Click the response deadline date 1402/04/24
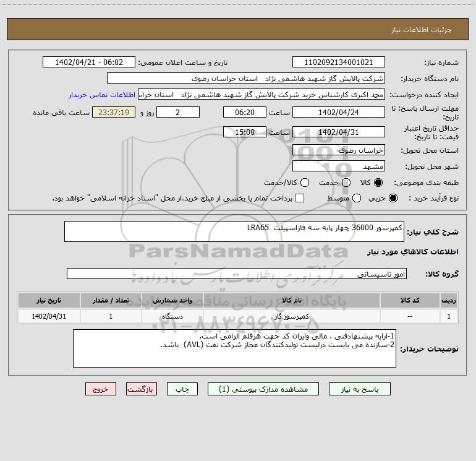Image resolution: width=476 pixels, height=461 pixels. (339, 112)
